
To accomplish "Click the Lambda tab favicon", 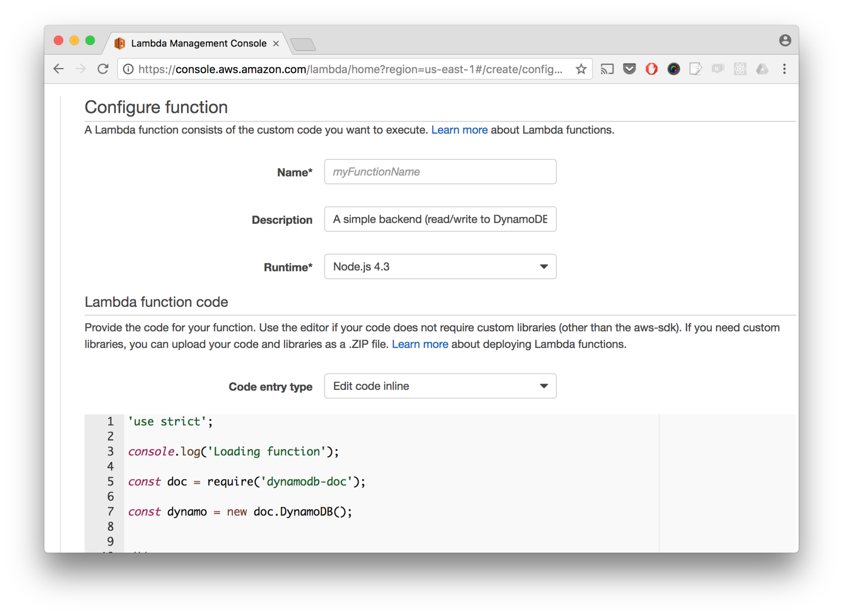I will pos(120,43).
